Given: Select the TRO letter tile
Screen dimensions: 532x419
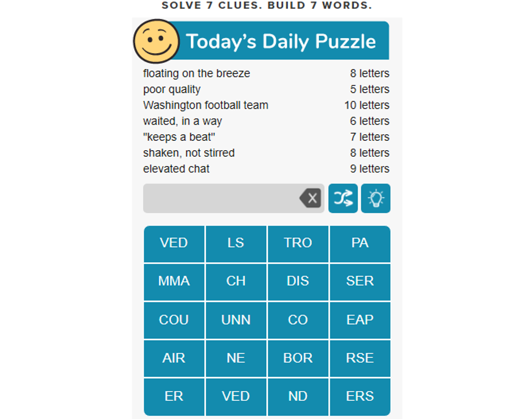Looking at the screenshot, I should [x=298, y=243].
